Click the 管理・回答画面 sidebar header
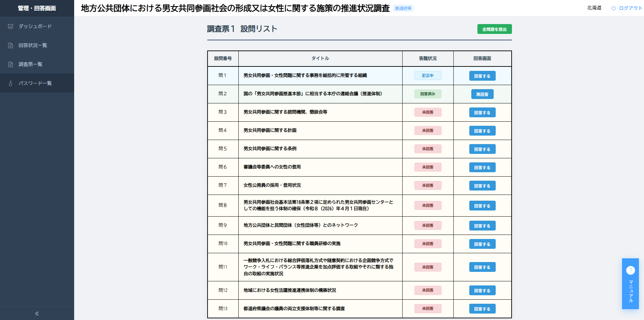 [37, 8]
